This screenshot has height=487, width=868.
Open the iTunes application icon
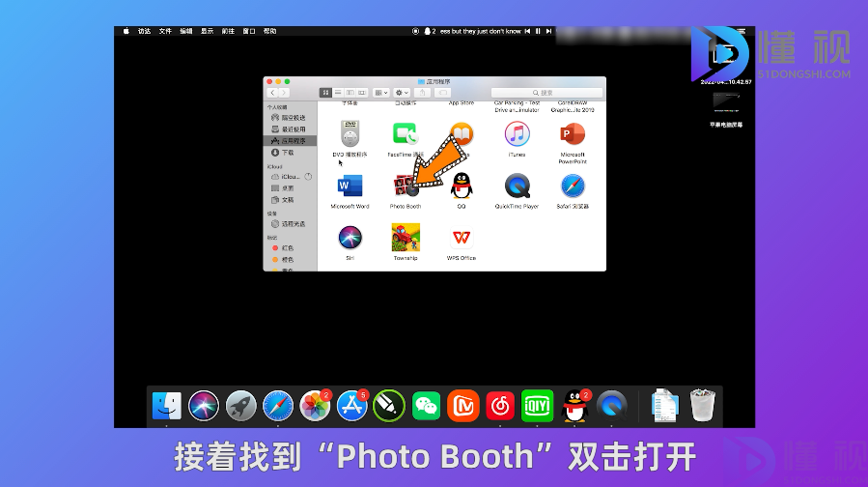point(517,133)
